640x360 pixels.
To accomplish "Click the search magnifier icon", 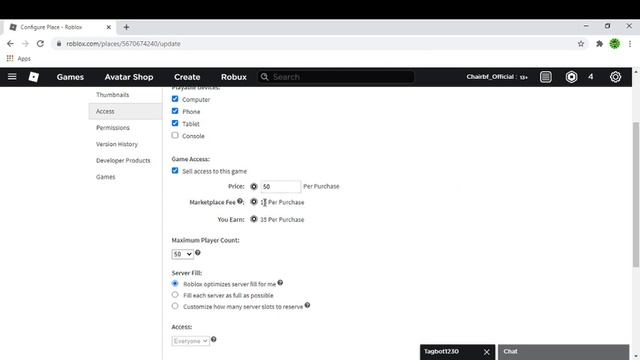I will point(264,77).
